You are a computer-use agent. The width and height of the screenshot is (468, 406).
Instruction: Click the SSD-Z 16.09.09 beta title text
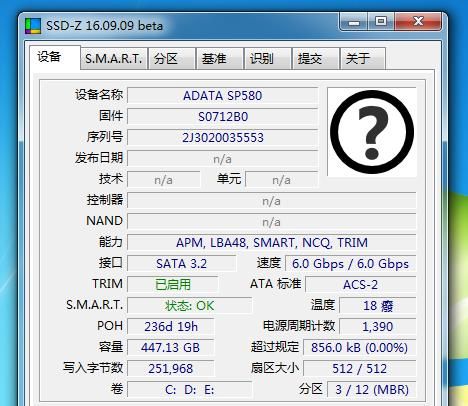pyautogui.click(x=104, y=26)
